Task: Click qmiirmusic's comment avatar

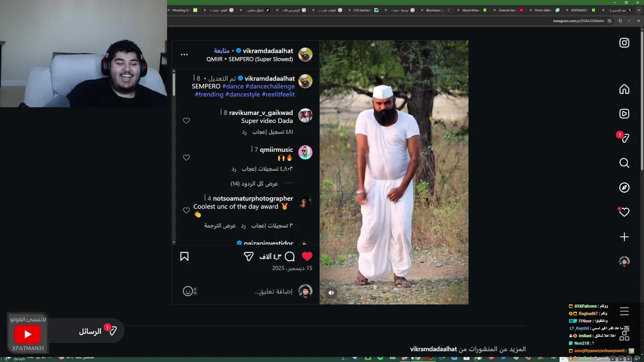Action: [305, 152]
